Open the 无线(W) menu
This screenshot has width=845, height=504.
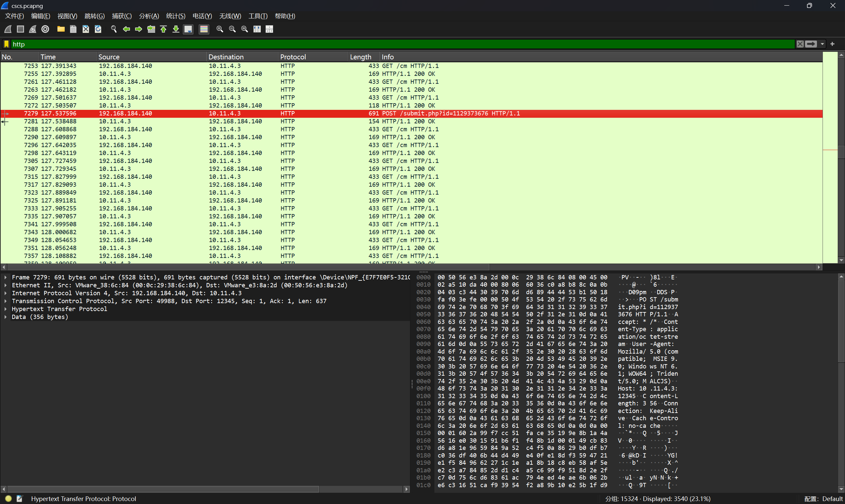(230, 16)
